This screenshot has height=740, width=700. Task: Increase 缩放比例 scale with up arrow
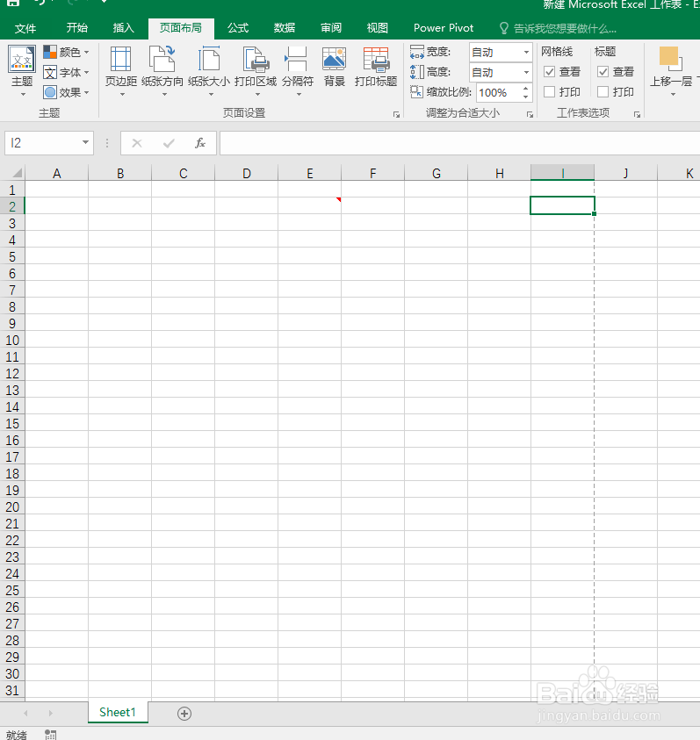(x=526, y=88)
